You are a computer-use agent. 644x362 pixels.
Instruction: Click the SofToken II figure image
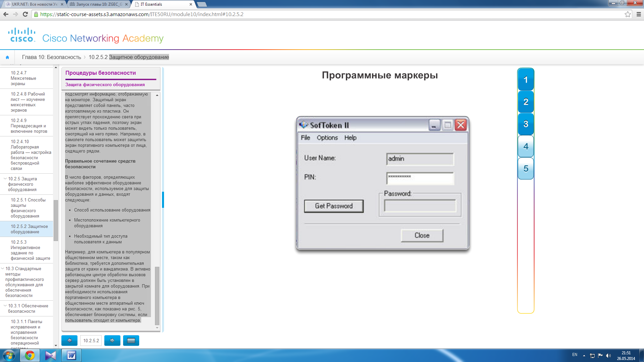point(382,183)
